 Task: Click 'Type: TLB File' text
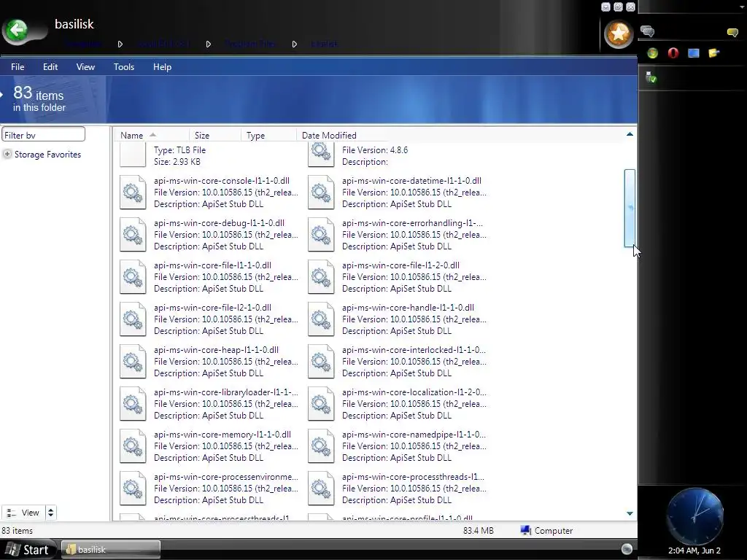pyautogui.click(x=179, y=150)
